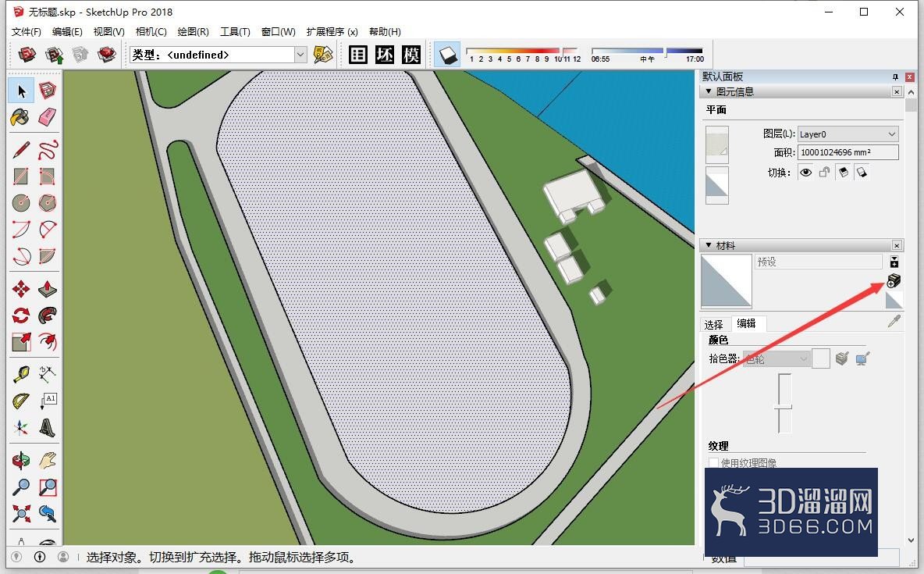Screen dimensions: 924x574
Task: Open the 绘图(R) menu
Action: coord(194,31)
